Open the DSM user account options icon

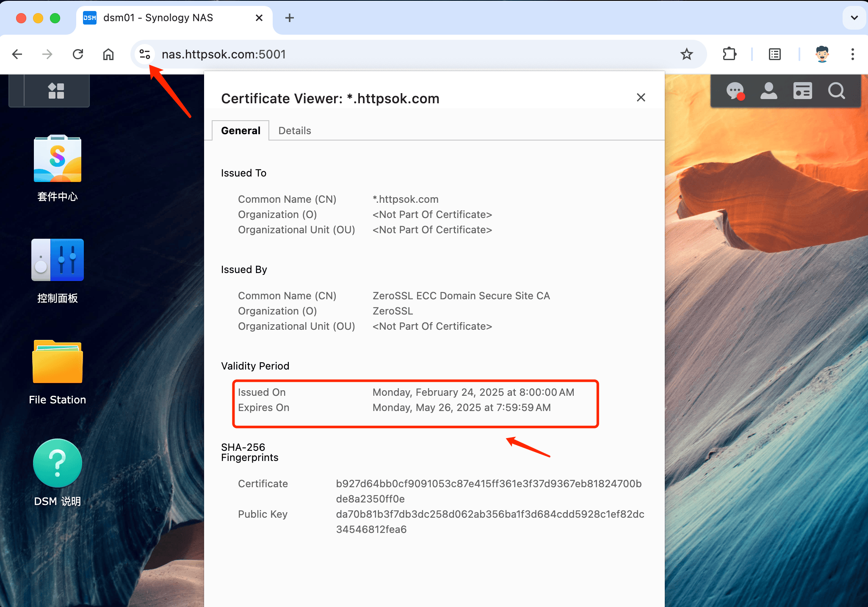click(768, 91)
